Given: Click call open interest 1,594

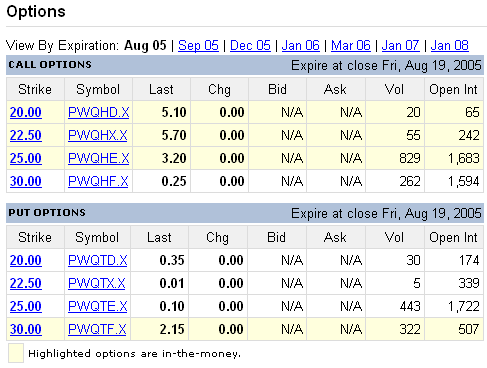Looking at the screenshot, I should point(464,181).
